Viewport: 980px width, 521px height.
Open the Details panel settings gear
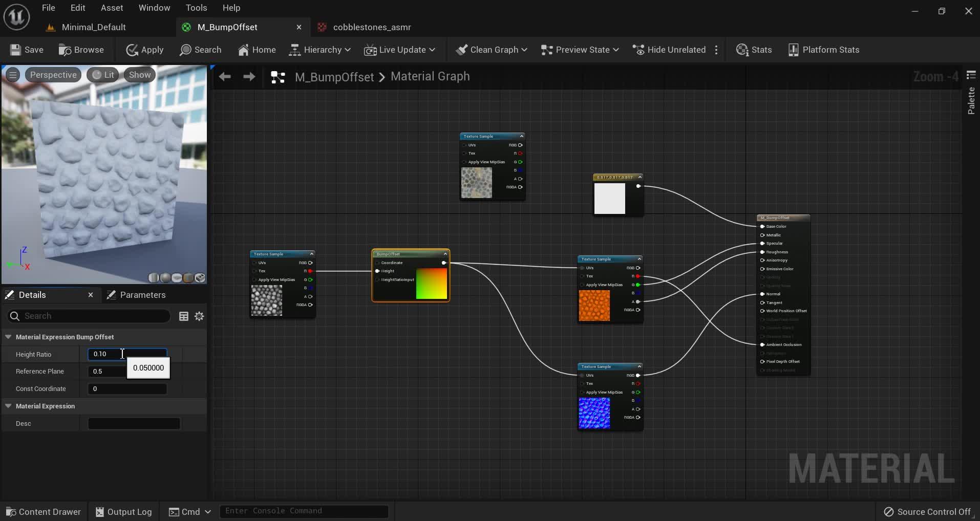(199, 316)
